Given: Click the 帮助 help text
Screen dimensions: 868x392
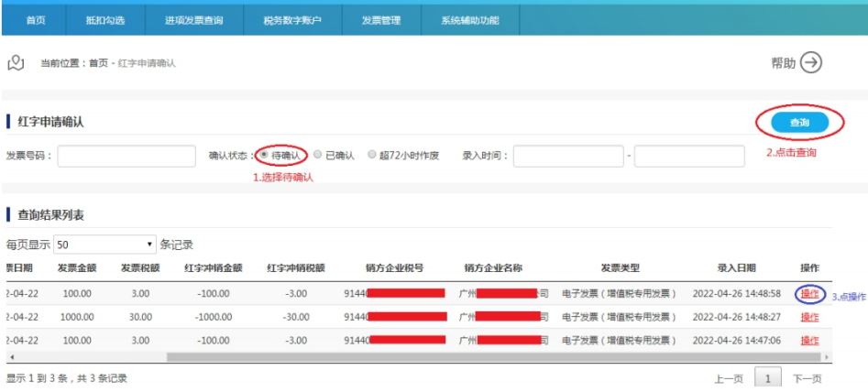Looking at the screenshot, I should [x=784, y=63].
